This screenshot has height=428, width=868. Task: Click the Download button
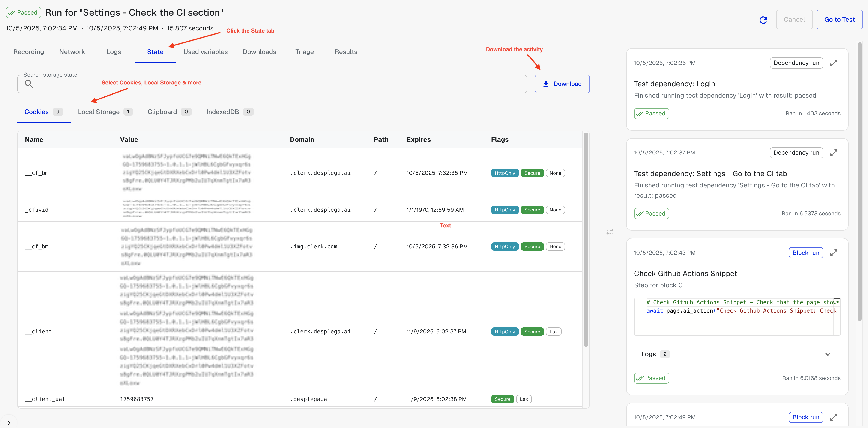pyautogui.click(x=562, y=84)
